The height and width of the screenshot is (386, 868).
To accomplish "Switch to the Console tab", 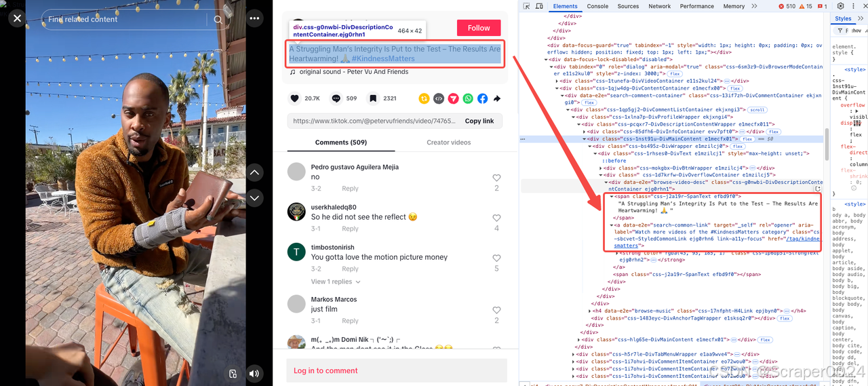I will tap(597, 6).
